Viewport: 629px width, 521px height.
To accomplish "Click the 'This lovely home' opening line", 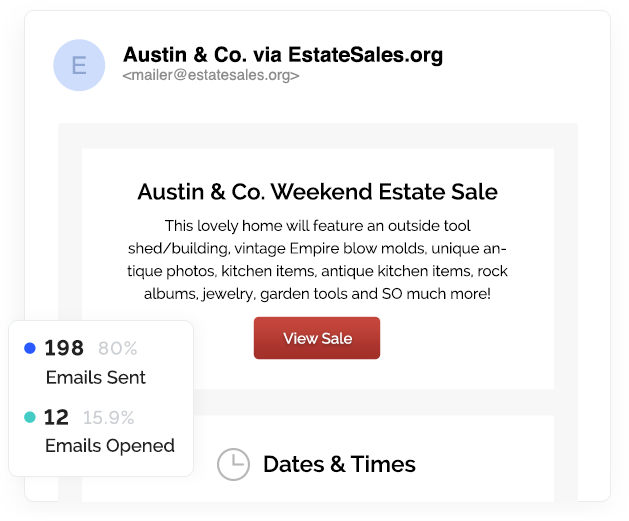I will [317, 226].
